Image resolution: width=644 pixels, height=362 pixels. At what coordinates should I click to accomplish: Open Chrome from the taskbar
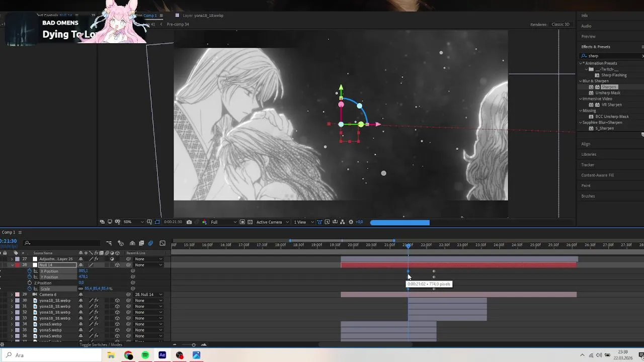128,355
